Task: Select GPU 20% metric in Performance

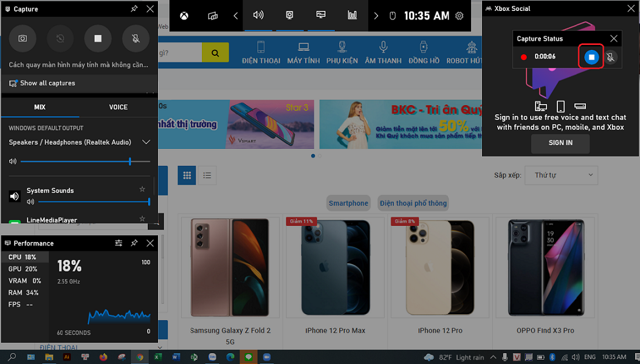Action: (x=26, y=269)
